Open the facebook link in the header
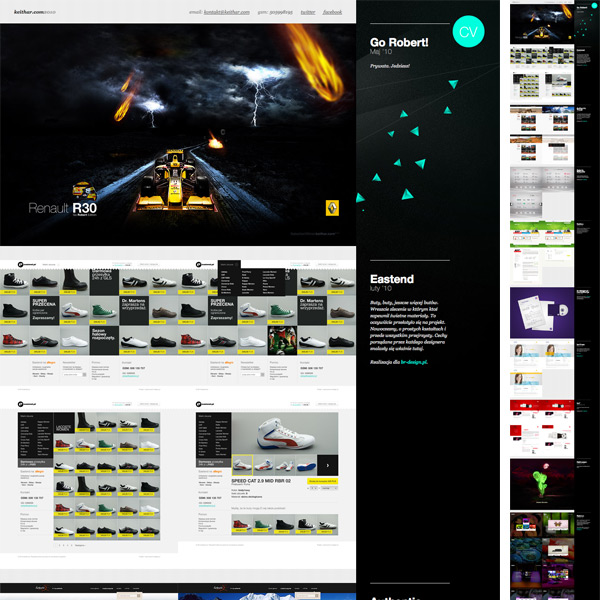The image size is (600, 600). pyautogui.click(x=332, y=12)
